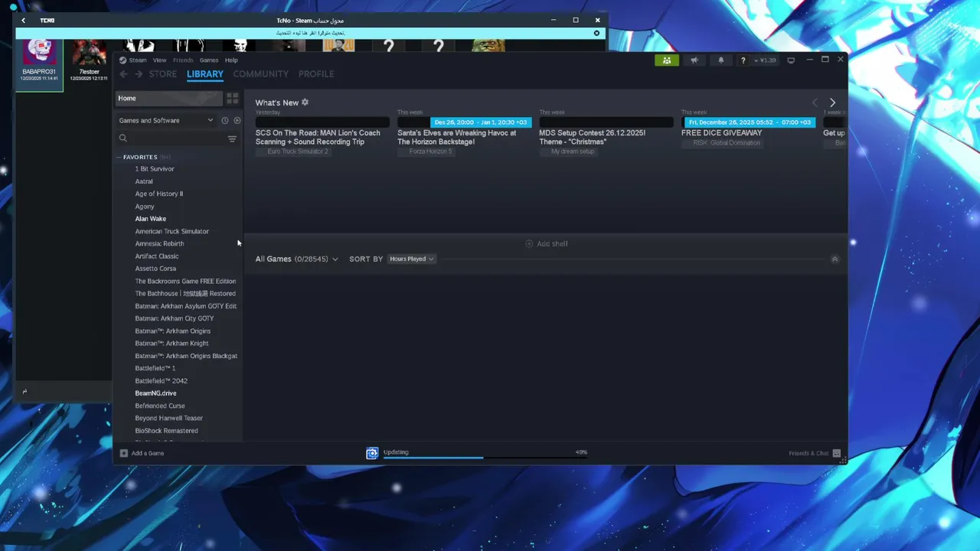Open the Help menu
980x551 pixels.
[231, 60]
